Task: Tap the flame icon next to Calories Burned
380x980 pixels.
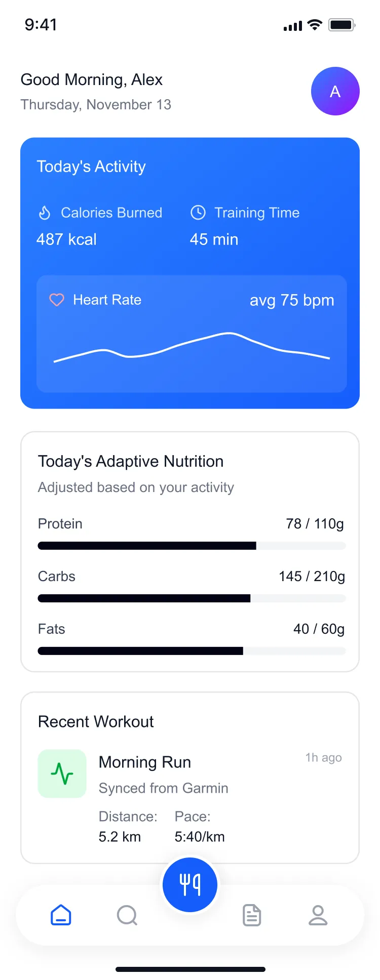Action: pos(45,213)
